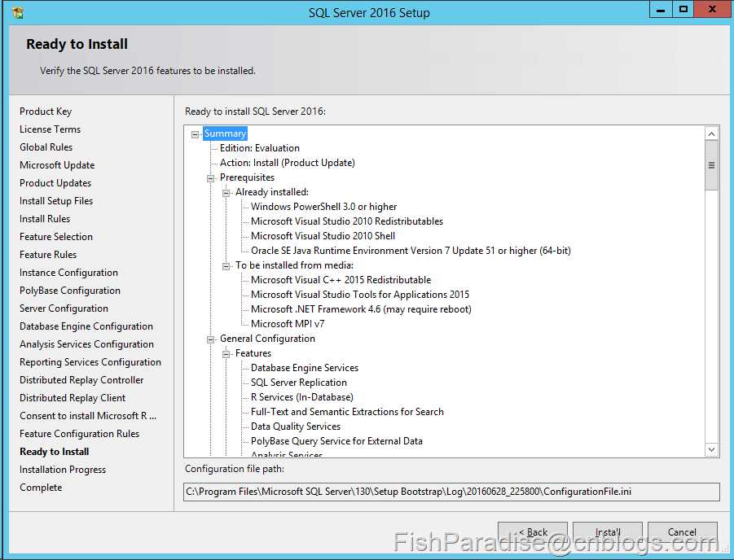The image size is (734, 560).
Task: Click Microsoft Update step in sidebar
Action: coord(57,165)
